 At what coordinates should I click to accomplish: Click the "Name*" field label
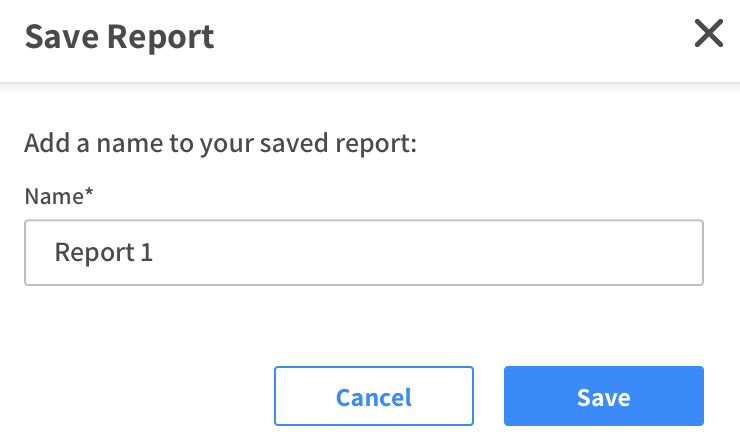pos(57,195)
